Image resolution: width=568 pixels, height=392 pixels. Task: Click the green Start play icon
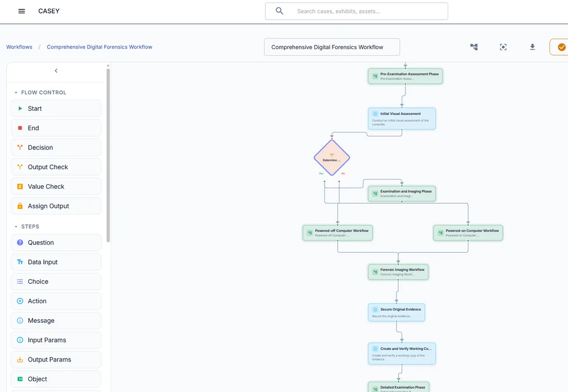click(x=20, y=109)
